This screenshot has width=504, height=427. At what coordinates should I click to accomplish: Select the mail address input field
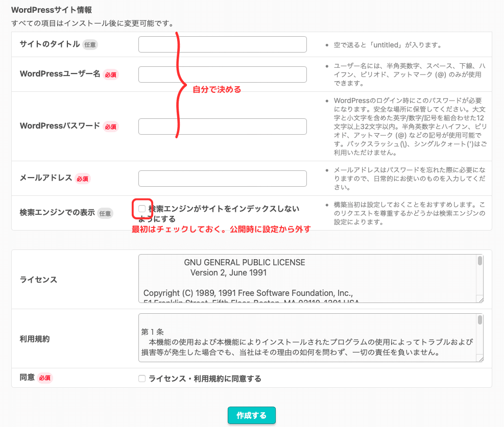point(223,179)
